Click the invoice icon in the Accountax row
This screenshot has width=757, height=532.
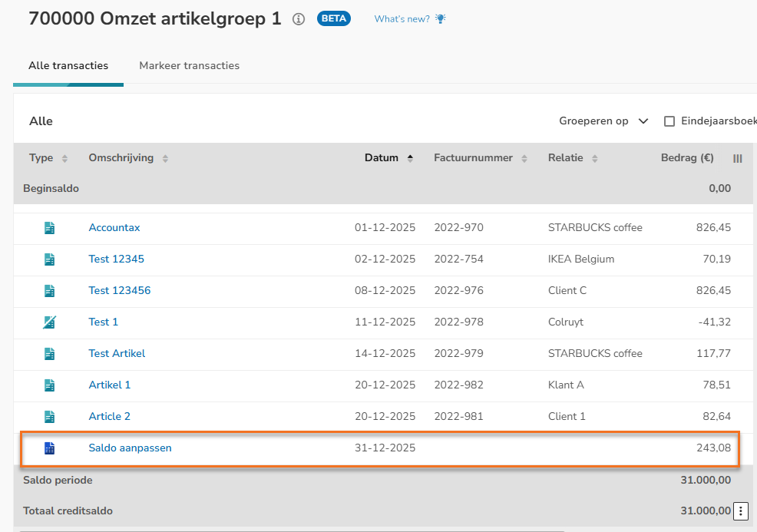[50, 228]
